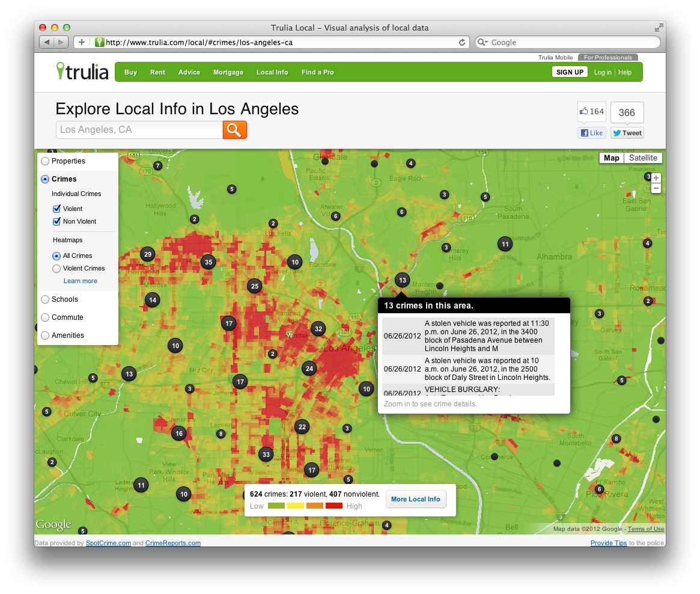Select the Commute radio button
Image resolution: width=700 pixels, height=594 pixels.
[x=45, y=317]
